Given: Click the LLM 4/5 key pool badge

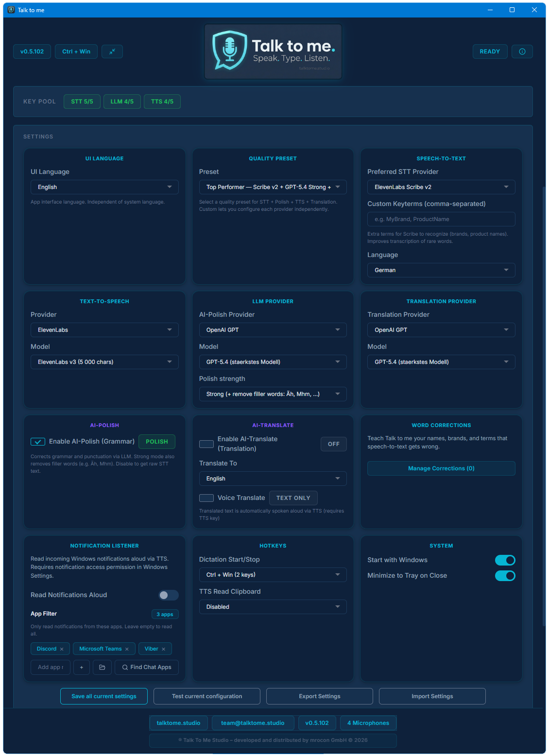Looking at the screenshot, I should pos(122,102).
